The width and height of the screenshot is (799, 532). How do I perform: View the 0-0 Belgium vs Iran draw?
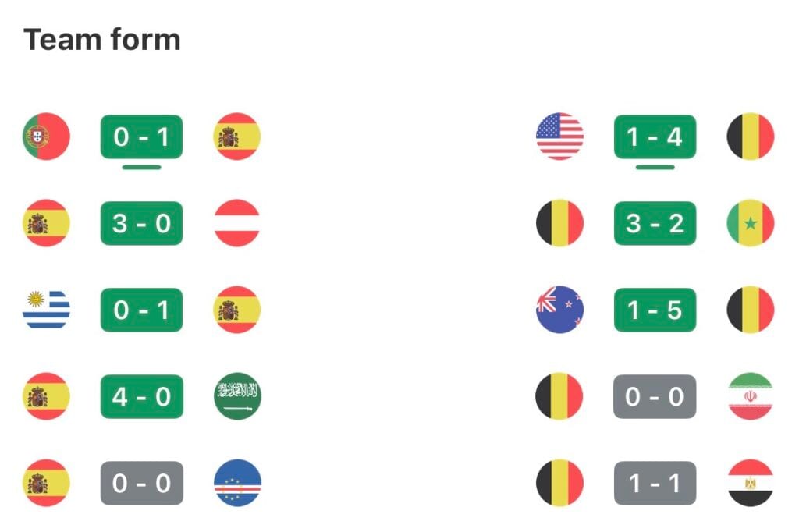click(655, 396)
